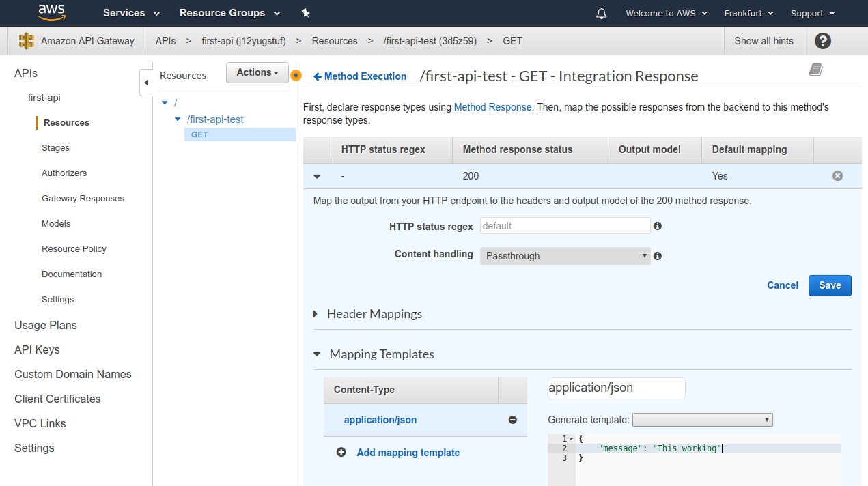Open the Services menu
The width and height of the screenshot is (868, 486).
point(131,13)
